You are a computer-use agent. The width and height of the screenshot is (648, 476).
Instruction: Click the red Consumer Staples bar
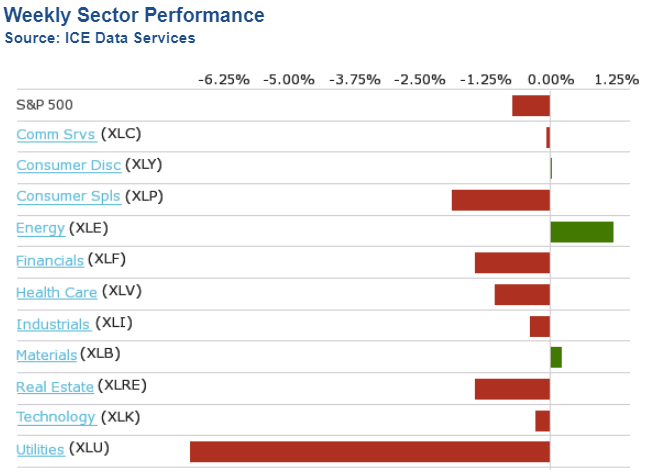500,199
